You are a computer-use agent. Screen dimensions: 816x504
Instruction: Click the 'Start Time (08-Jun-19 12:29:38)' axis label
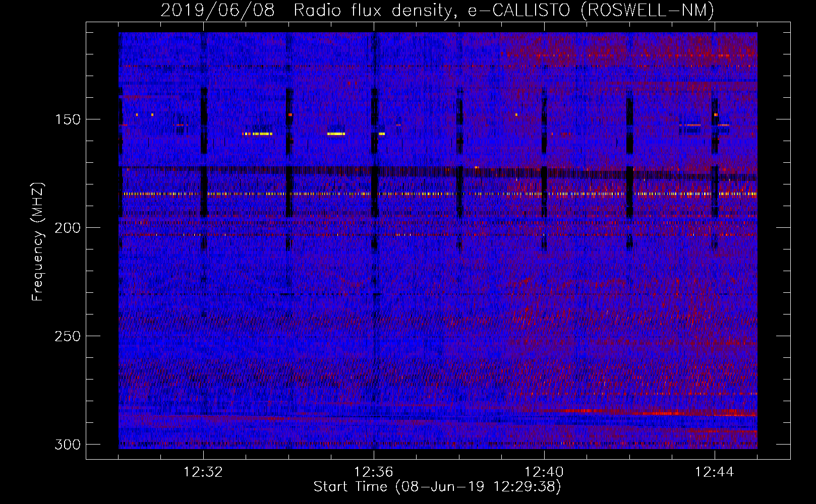[437, 487]
